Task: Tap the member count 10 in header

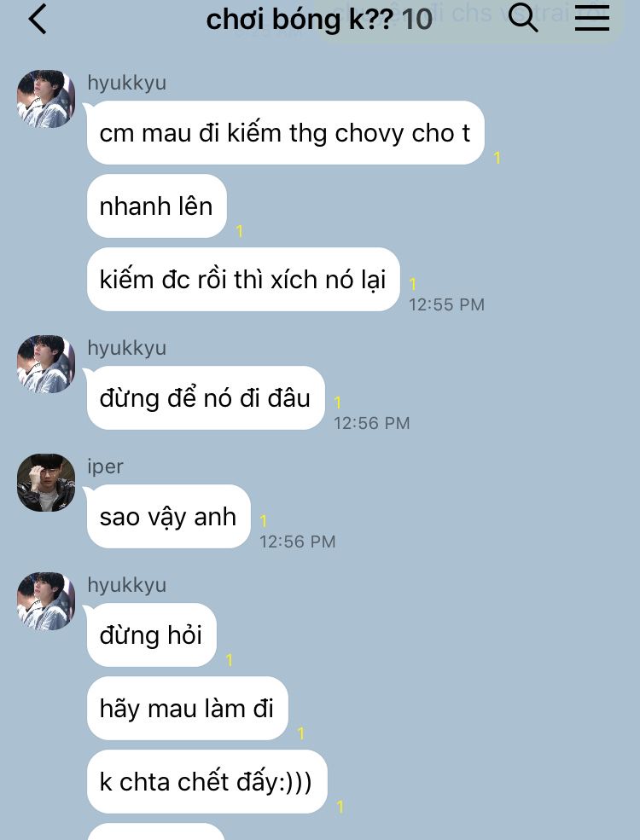Action: coord(417,20)
